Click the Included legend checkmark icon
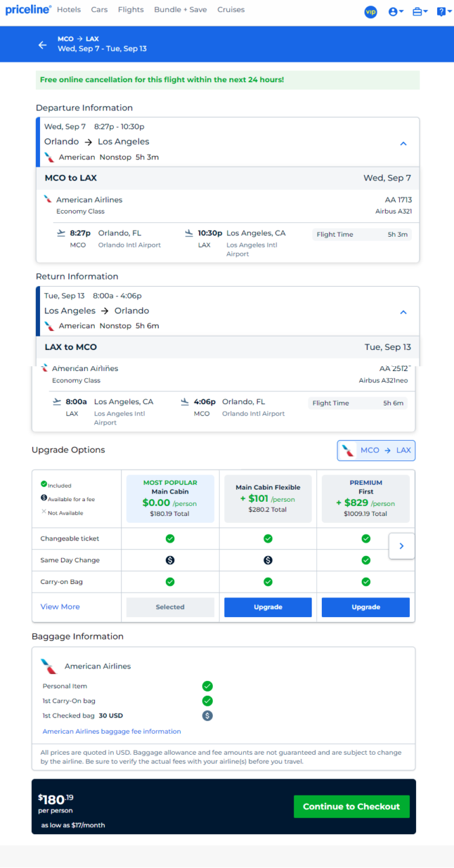Screen dimensions: 454x868 pos(44,484)
